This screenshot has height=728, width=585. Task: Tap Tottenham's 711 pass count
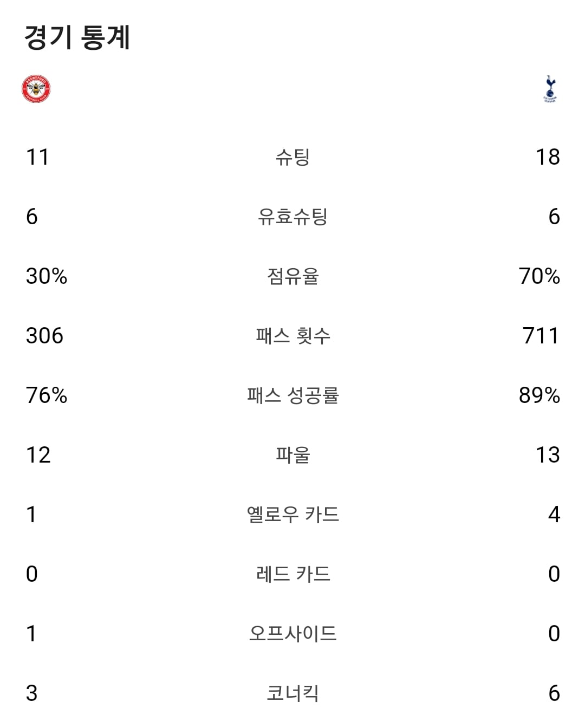click(x=541, y=336)
